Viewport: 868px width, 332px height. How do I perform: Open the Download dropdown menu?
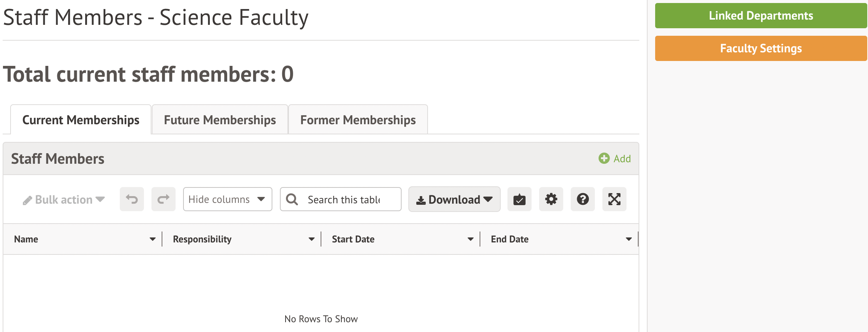(x=454, y=199)
